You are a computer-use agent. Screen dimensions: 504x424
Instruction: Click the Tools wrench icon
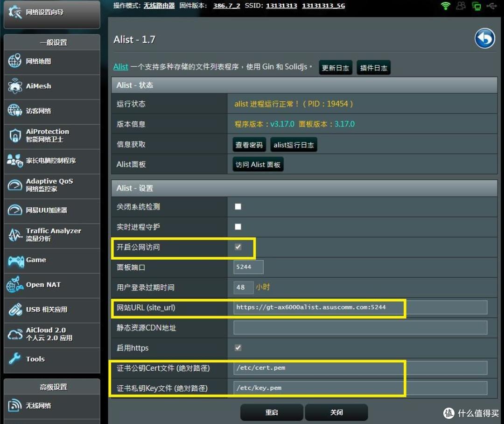(15, 359)
